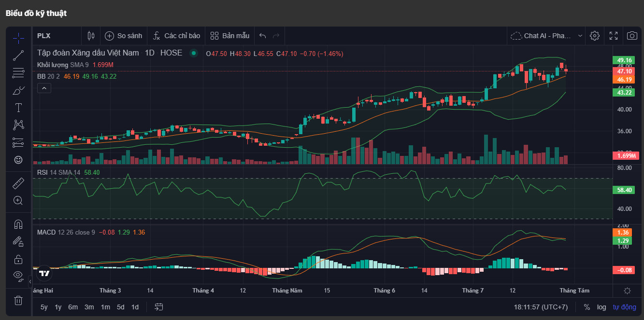Select the 1y time range
The width and height of the screenshot is (644, 320).
point(58,307)
